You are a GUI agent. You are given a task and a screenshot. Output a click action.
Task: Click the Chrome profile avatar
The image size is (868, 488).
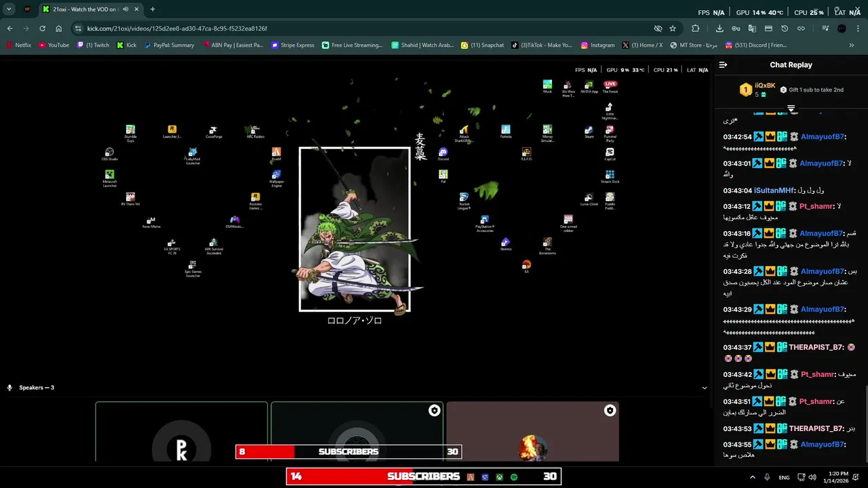[x=842, y=28]
